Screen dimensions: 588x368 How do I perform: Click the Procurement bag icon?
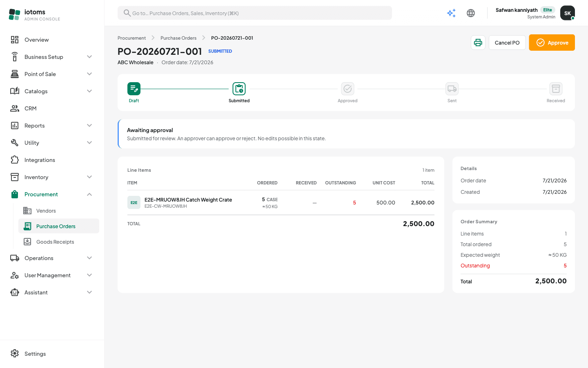(15, 194)
